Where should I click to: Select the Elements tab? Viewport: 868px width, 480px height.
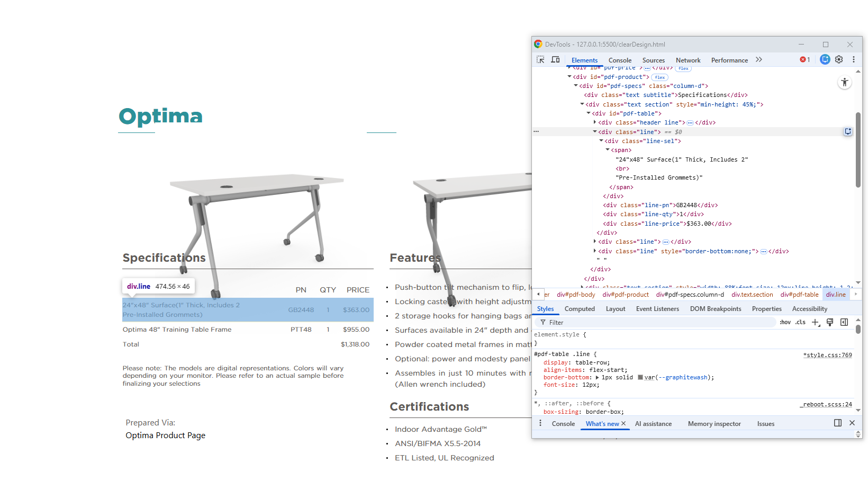click(584, 60)
